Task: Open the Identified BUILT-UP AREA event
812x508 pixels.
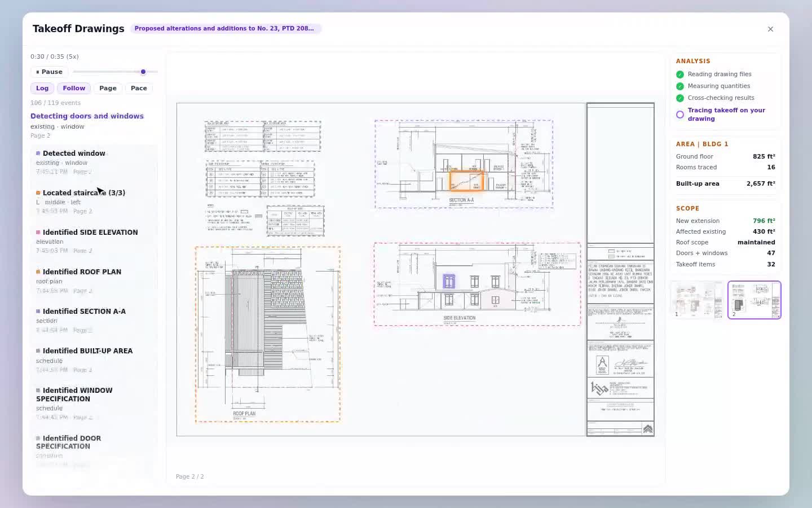Action: tap(94, 360)
